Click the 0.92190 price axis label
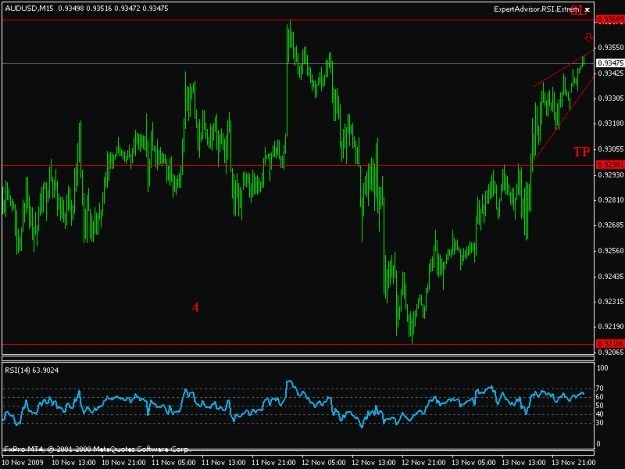The width and height of the screenshot is (625, 469). [x=611, y=327]
